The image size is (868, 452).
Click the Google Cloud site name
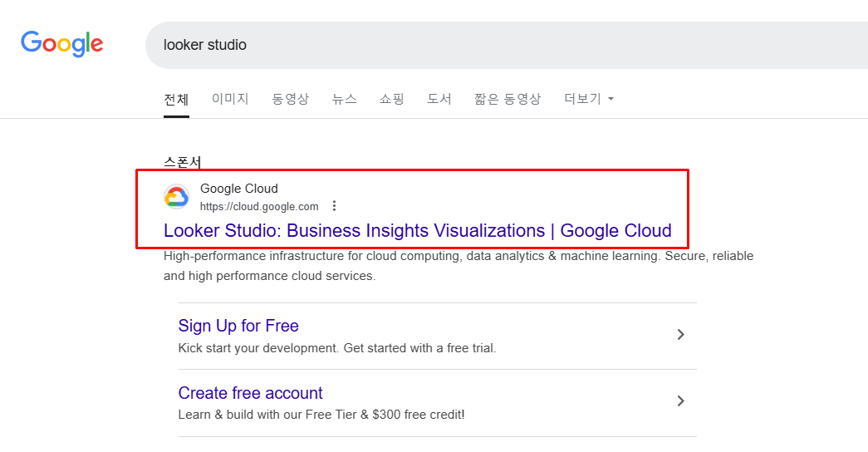point(239,189)
